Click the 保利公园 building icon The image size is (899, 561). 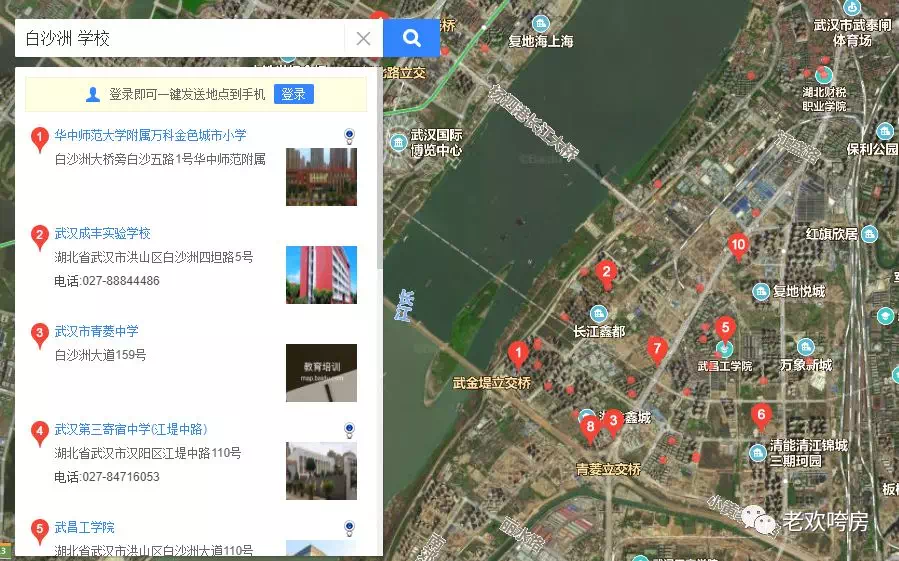coord(885,131)
